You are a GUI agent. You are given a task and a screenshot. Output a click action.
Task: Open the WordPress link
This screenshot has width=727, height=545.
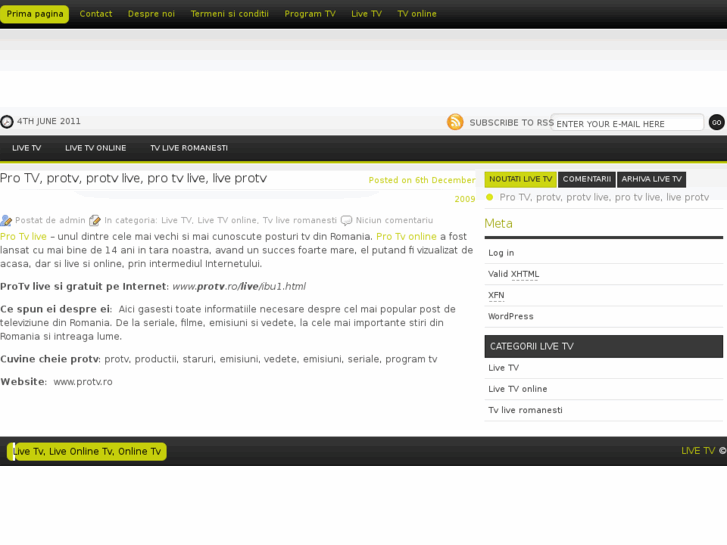pos(510,316)
